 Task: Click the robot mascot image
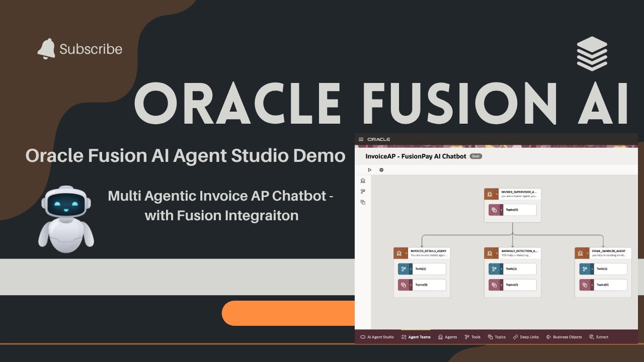point(66,219)
